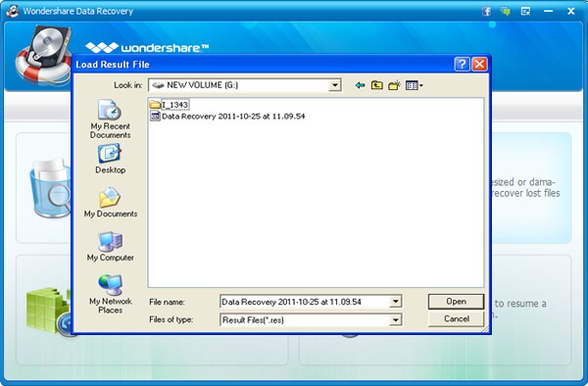Open the Wondershare feedback chat icon
This screenshot has width=588, height=386.
[506, 11]
